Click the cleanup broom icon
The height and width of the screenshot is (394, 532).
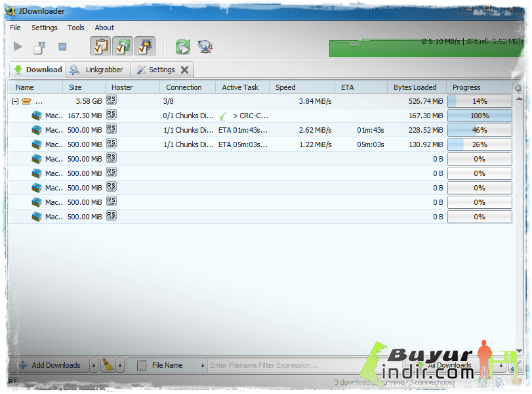tap(108, 365)
